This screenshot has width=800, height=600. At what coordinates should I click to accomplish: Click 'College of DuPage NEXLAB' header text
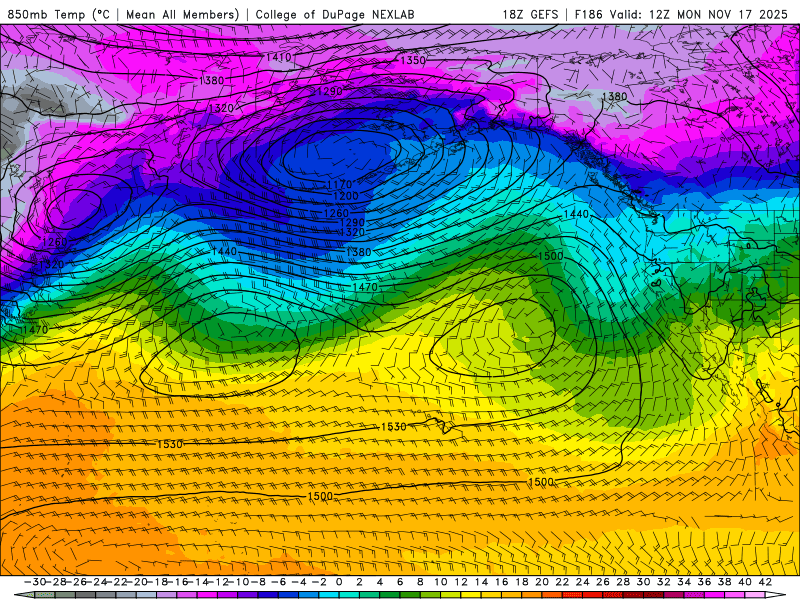[x=335, y=14]
